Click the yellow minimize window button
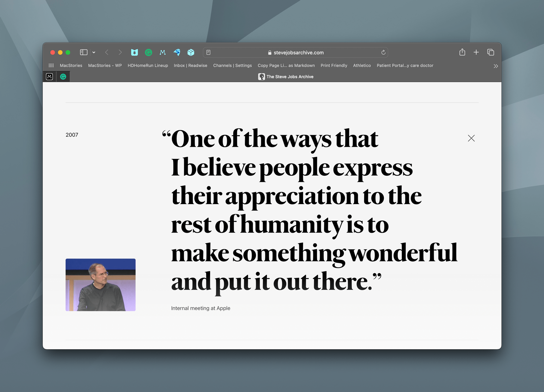The height and width of the screenshot is (392, 544). [60, 52]
